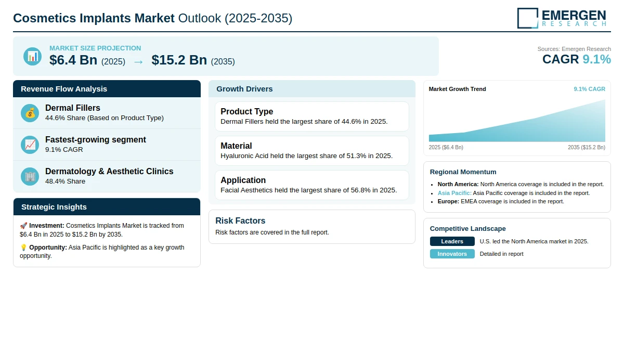The image size is (624, 364).
Task: Open the Application driver card
Action: pyautogui.click(x=312, y=185)
